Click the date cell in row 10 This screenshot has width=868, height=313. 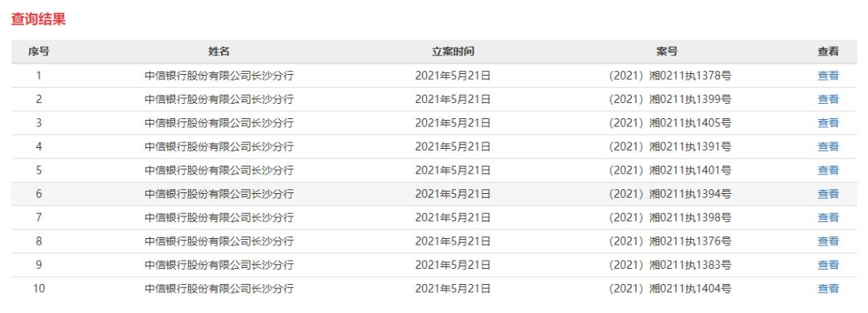pyautogui.click(x=452, y=289)
